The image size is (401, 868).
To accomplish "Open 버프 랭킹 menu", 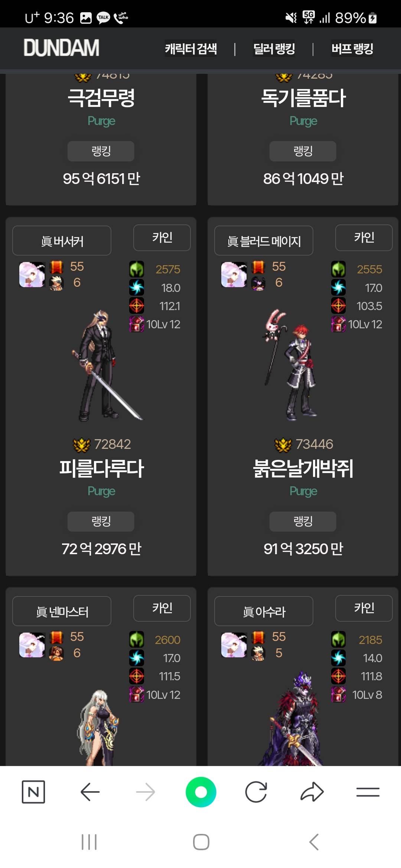I will (352, 49).
